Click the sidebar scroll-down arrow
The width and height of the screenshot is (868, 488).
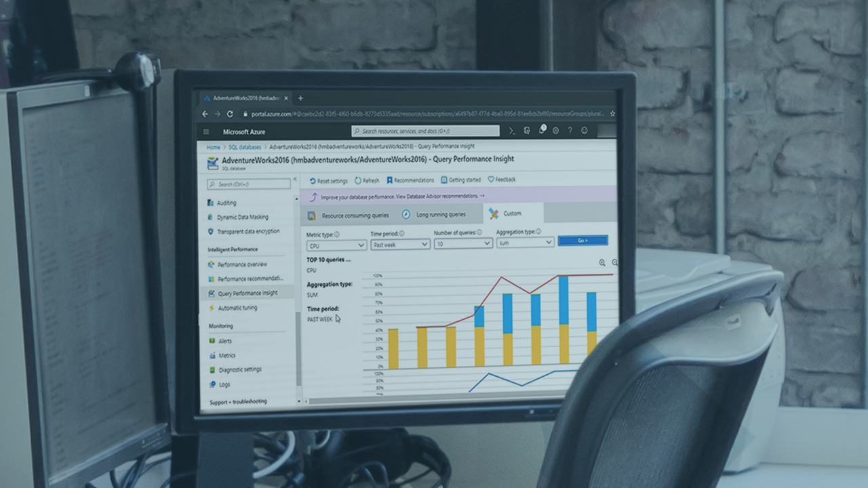[x=299, y=401]
